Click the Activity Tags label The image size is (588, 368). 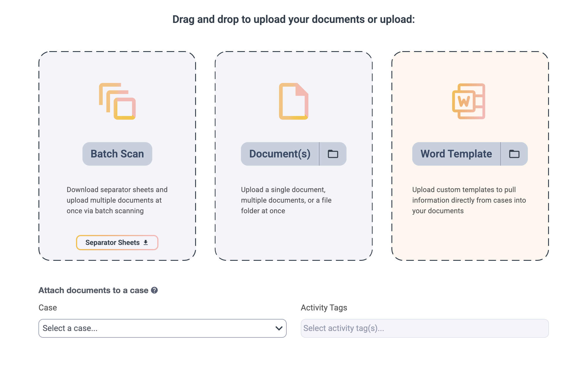click(324, 307)
